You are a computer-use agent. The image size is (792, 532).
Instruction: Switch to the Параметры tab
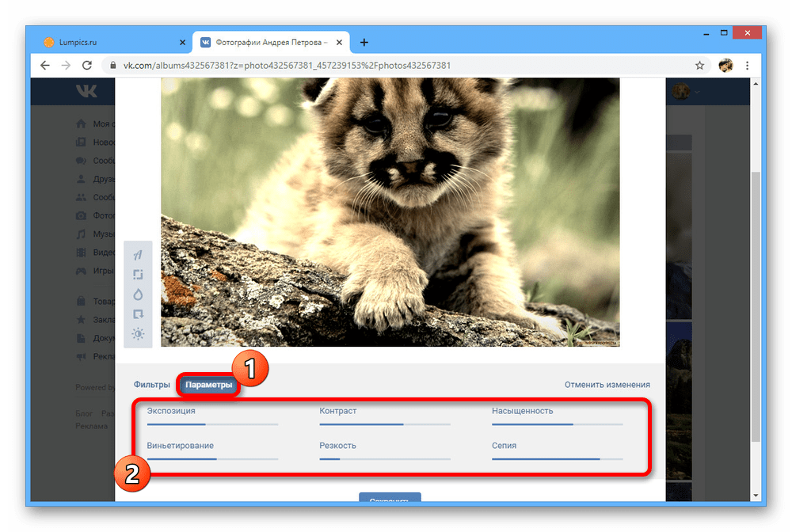208,385
